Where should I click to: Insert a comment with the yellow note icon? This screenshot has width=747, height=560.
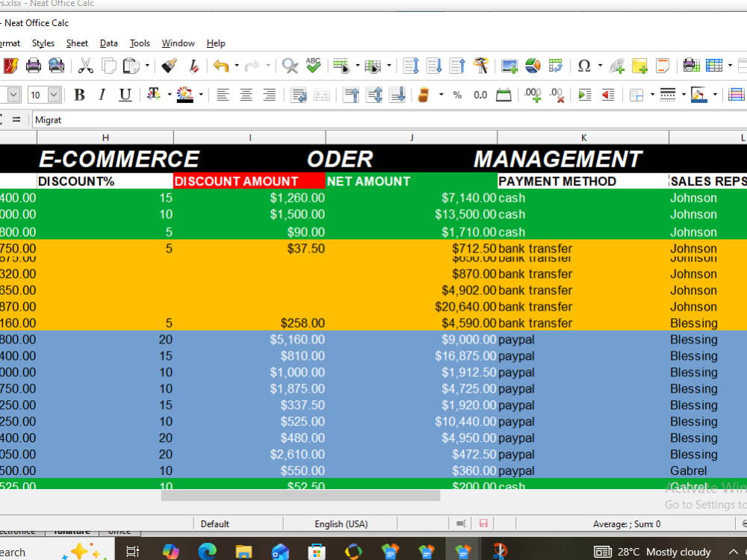pos(639,65)
